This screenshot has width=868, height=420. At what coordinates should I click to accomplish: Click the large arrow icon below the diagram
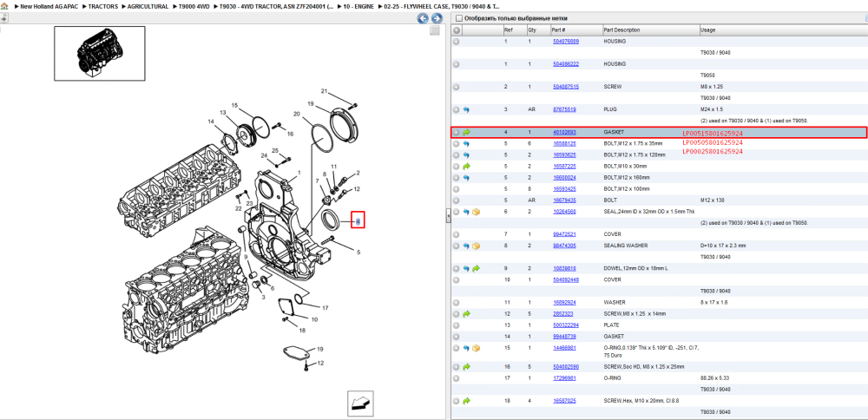[360, 404]
